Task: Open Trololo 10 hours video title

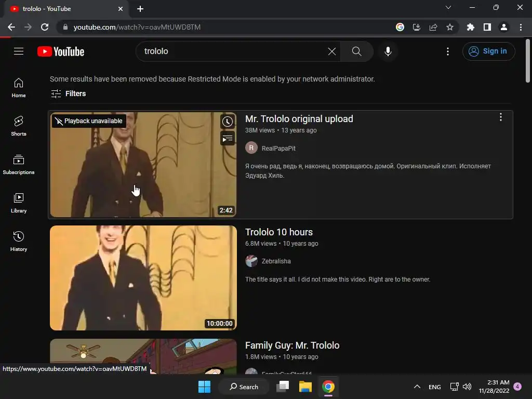Action: pos(279,232)
